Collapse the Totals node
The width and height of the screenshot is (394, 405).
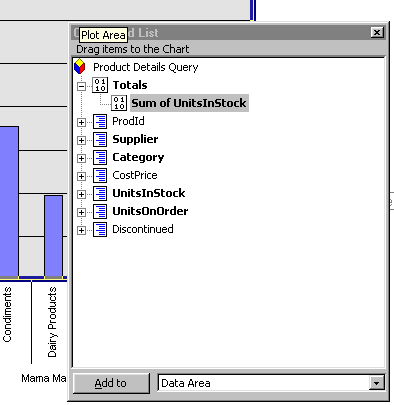(81, 87)
